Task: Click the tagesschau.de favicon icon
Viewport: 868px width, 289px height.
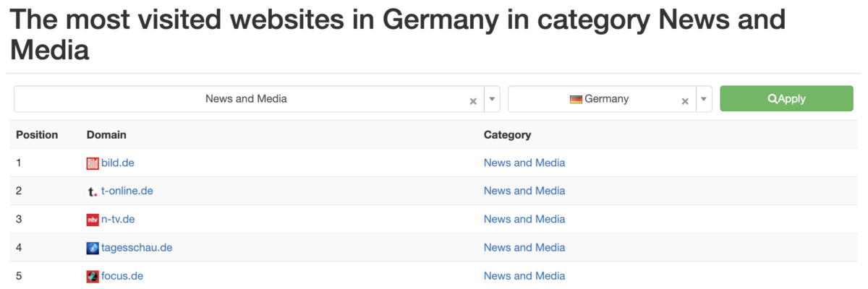Action: point(93,248)
